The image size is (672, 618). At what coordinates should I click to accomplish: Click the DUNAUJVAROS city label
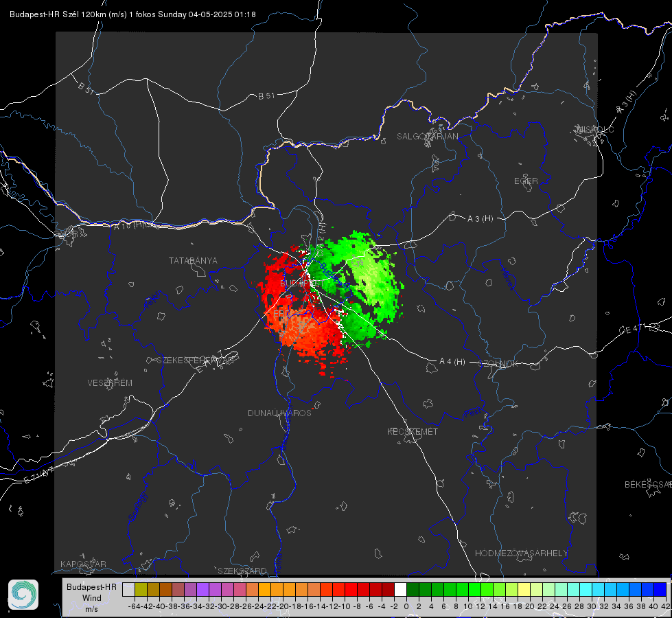tap(279, 413)
